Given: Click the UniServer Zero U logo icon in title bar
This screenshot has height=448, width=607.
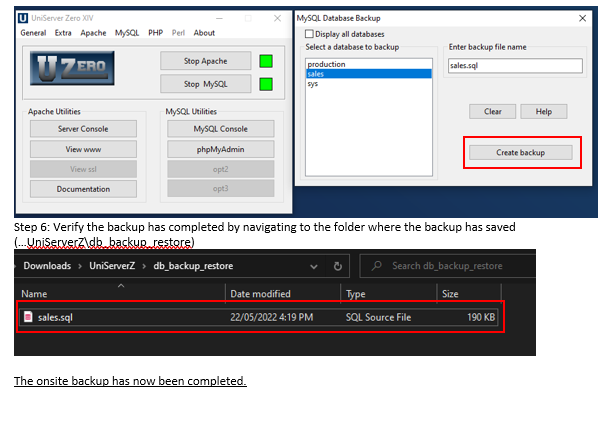Looking at the screenshot, I should pyautogui.click(x=23, y=18).
